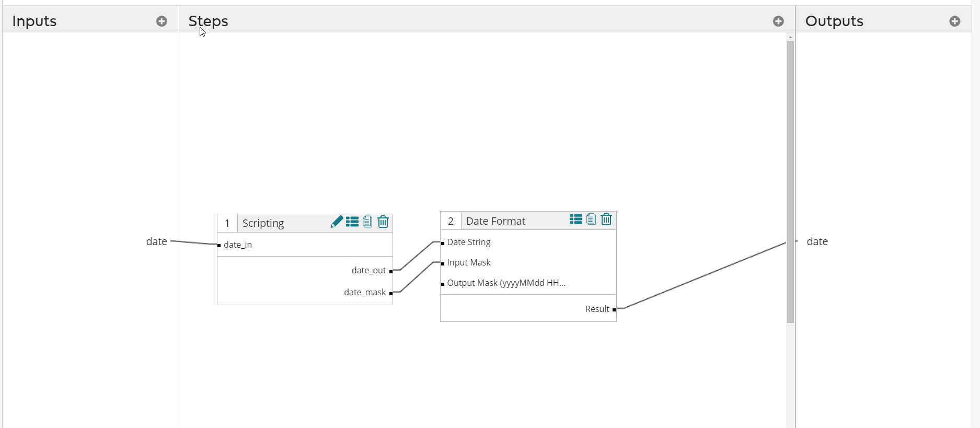Open the Date Format step list icon
Viewport: 980px width, 428px height.
pos(575,219)
